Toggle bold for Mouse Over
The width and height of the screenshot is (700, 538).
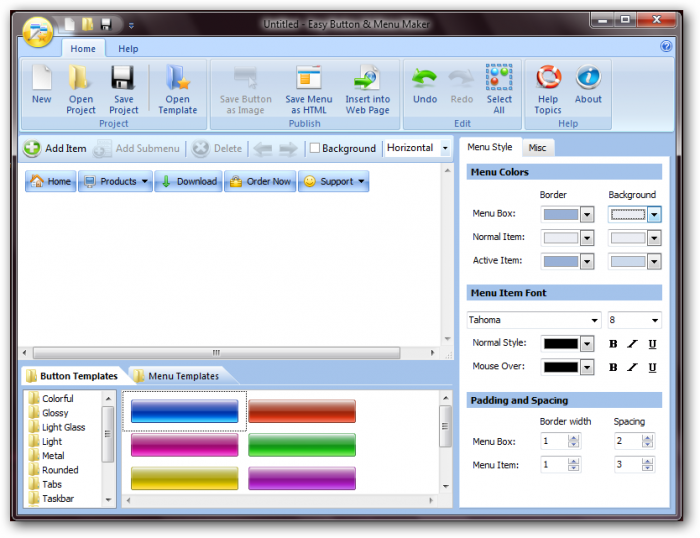pos(613,367)
